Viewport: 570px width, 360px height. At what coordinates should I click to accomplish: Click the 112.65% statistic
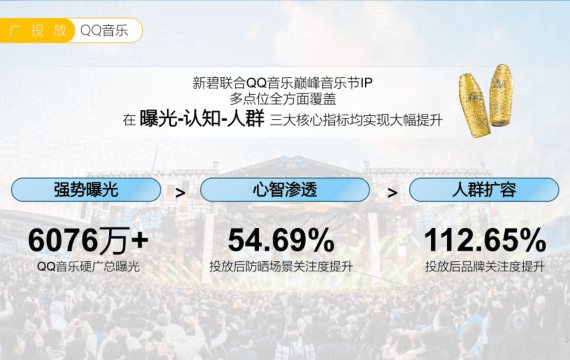pos(485,240)
